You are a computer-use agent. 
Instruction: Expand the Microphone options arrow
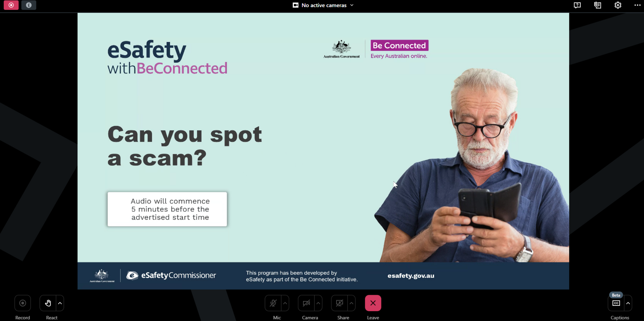pos(285,303)
